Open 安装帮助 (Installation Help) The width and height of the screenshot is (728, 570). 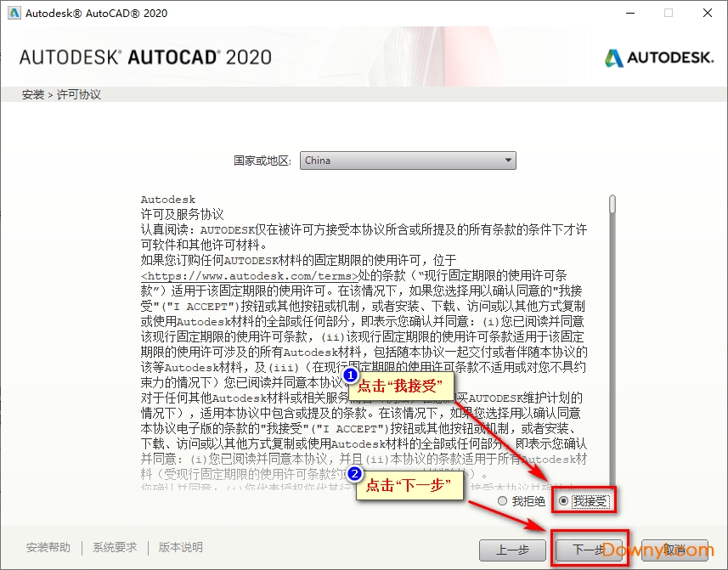(x=48, y=548)
